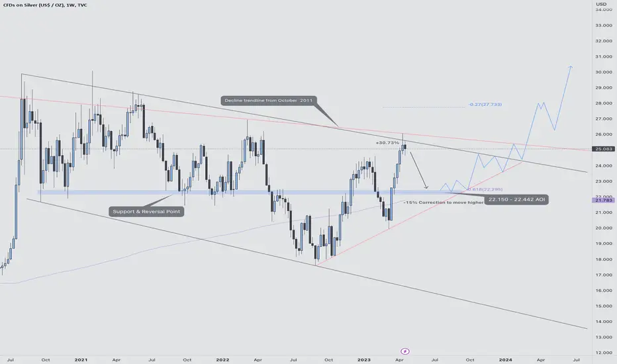Click the 30.000 price scale value

[x=604, y=72]
